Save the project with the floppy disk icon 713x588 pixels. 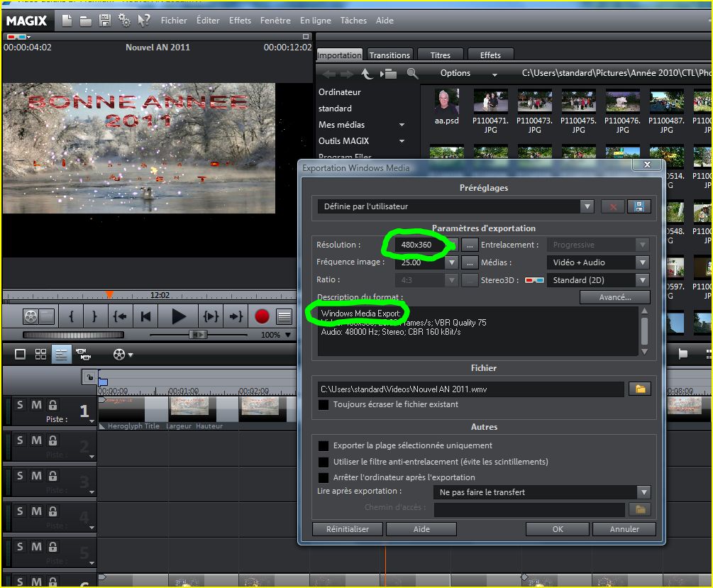pyautogui.click(x=105, y=21)
